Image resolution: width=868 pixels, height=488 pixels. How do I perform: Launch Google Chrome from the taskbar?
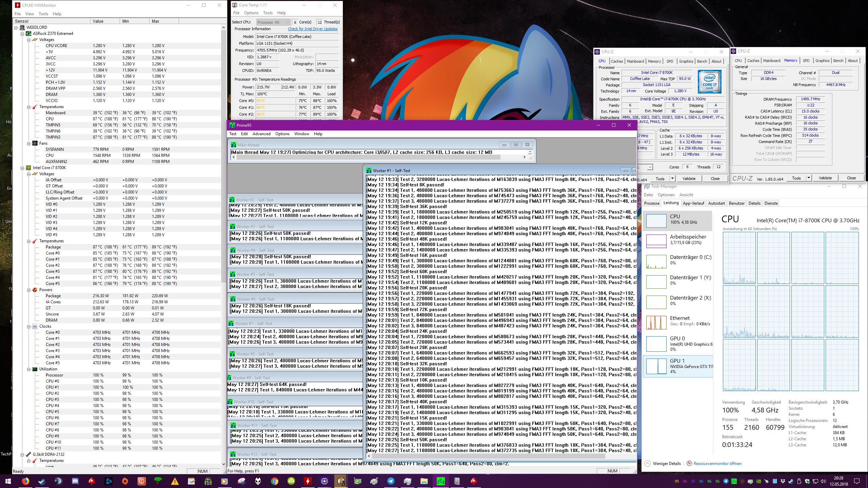275,481
